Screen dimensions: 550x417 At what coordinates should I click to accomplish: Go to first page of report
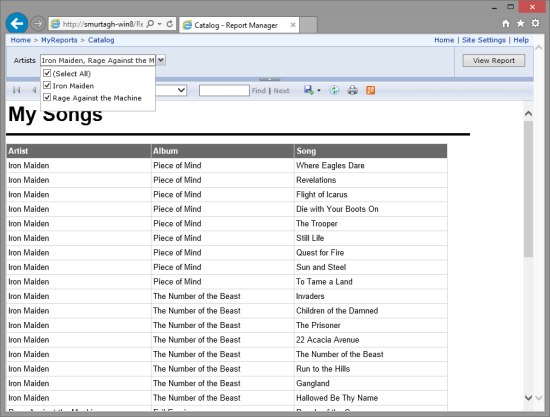click(x=16, y=90)
